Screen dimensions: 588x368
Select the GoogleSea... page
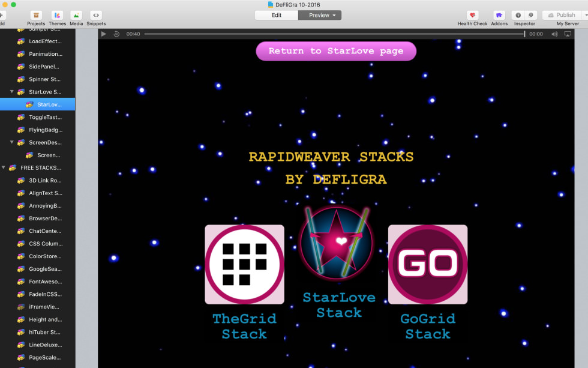pos(37,269)
